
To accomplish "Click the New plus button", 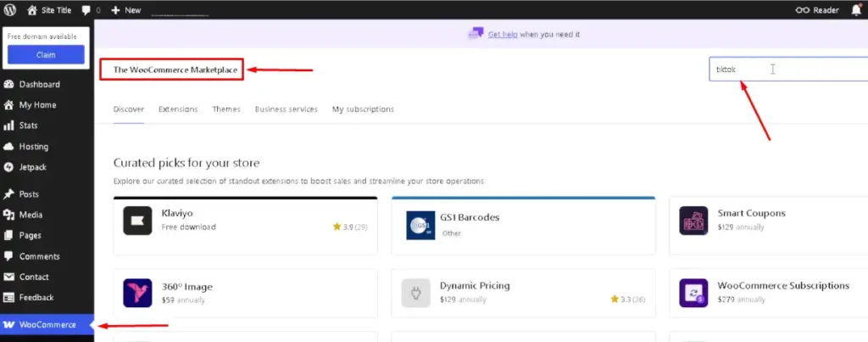I will pyautogui.click(x=125, y=10).
